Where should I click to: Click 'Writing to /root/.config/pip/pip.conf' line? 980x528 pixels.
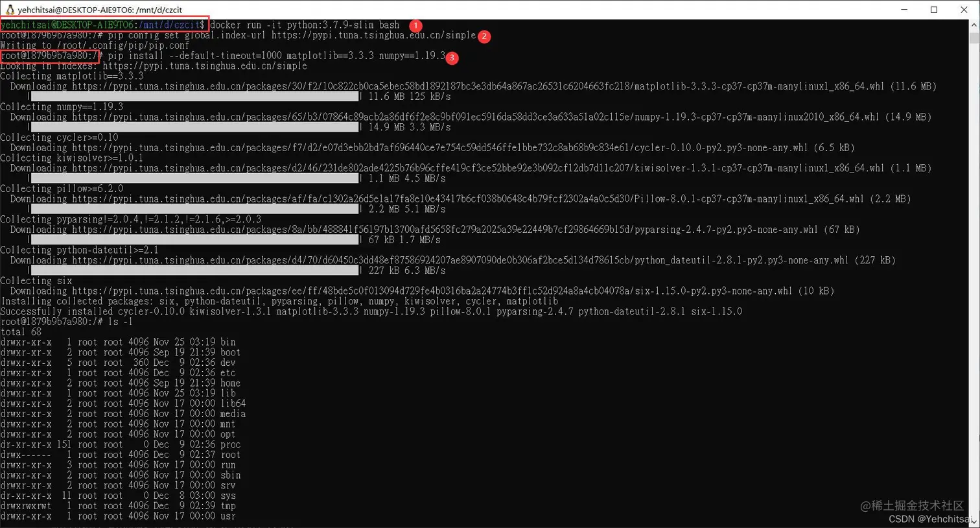95,45
